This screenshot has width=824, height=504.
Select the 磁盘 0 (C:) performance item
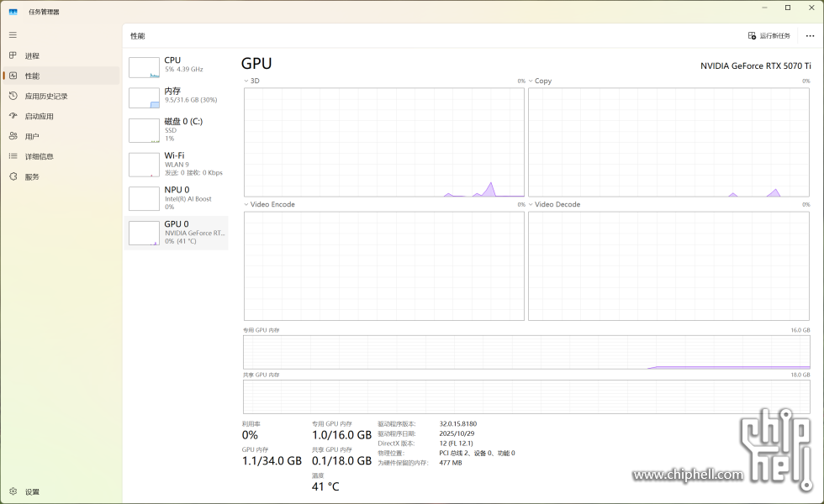point(177,129)
